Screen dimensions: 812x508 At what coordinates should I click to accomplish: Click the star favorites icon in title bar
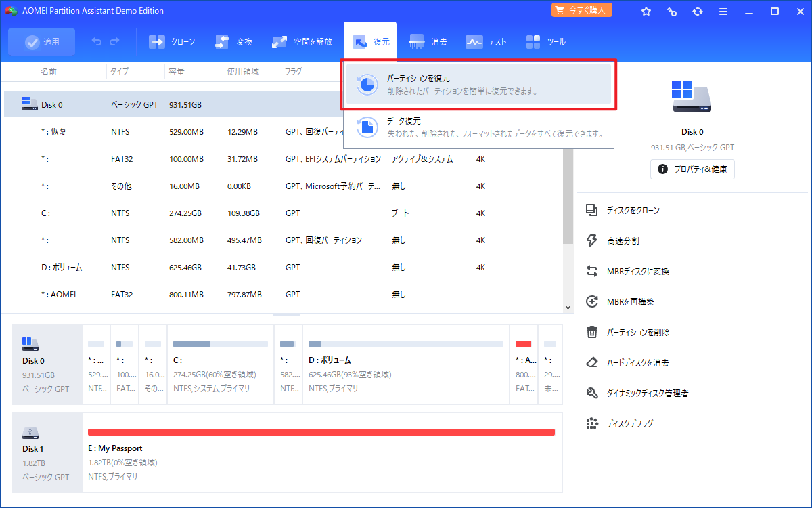646,11
